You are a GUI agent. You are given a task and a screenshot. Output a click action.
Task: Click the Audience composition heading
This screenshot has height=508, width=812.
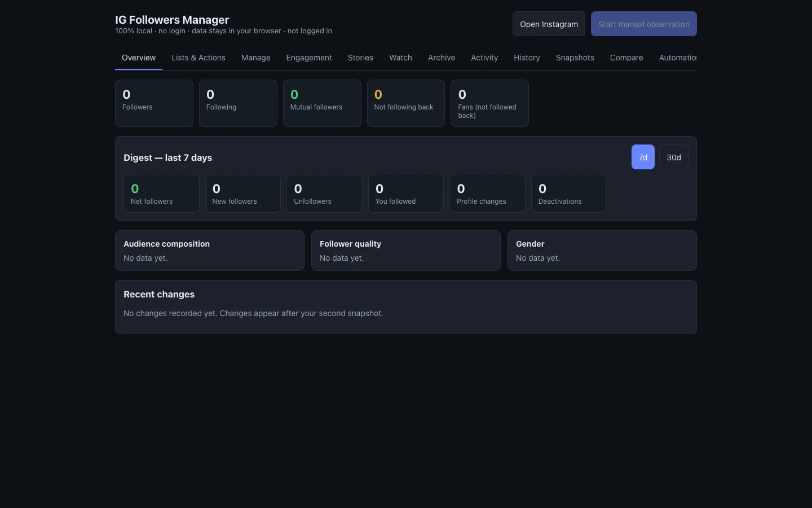pos(166,244)
